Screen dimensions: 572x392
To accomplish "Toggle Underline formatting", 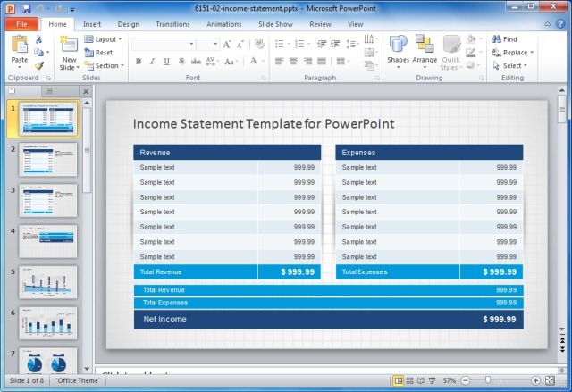I will (x=167, y=62).
